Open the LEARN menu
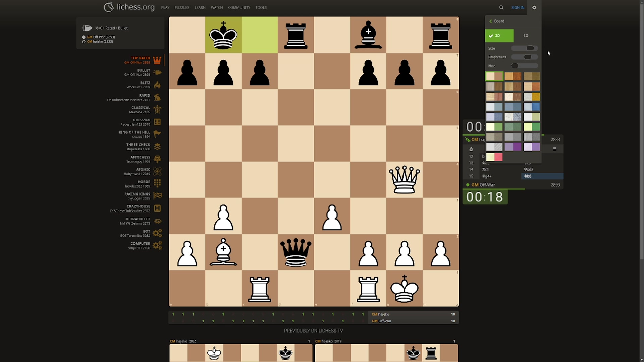This screenshot has height=362, width=644. [x=200, y=7]
